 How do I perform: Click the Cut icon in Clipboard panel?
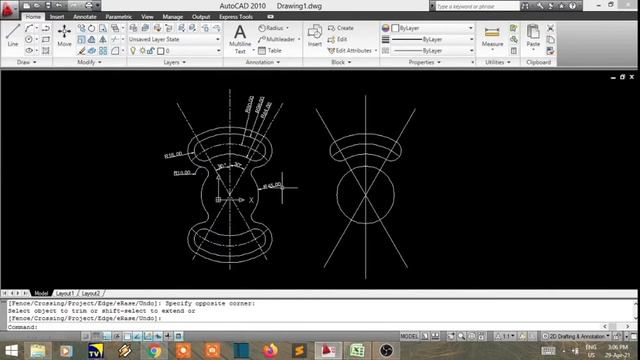point(550,28)
